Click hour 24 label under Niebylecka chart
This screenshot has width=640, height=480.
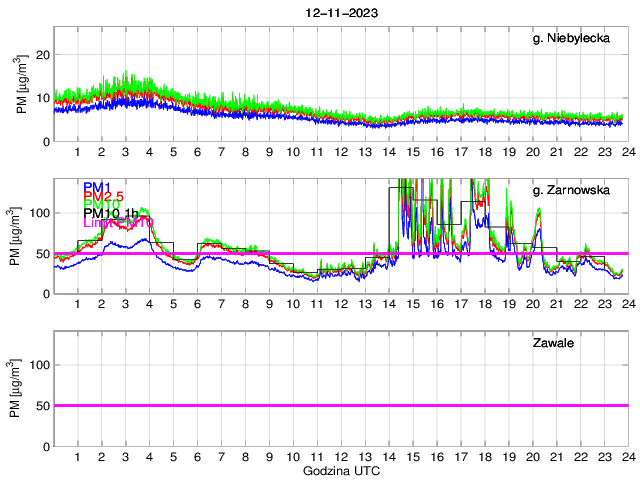pyautogui.click(x=629, y=152)
